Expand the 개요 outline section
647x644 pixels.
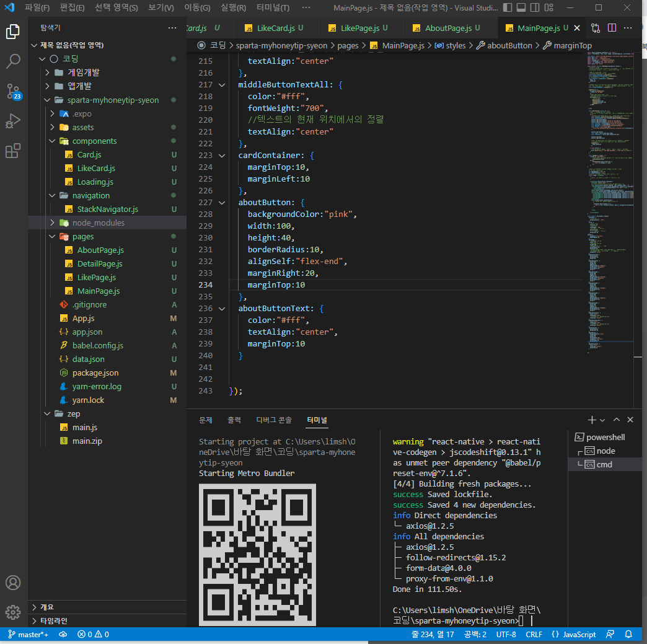pos(107,607)
